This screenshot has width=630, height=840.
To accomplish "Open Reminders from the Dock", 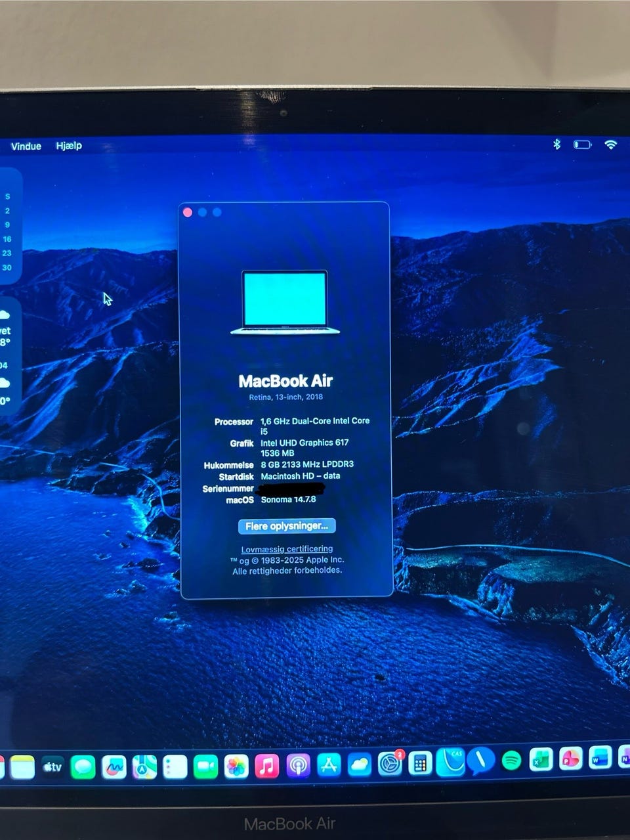I will click(x=175, y=766).
